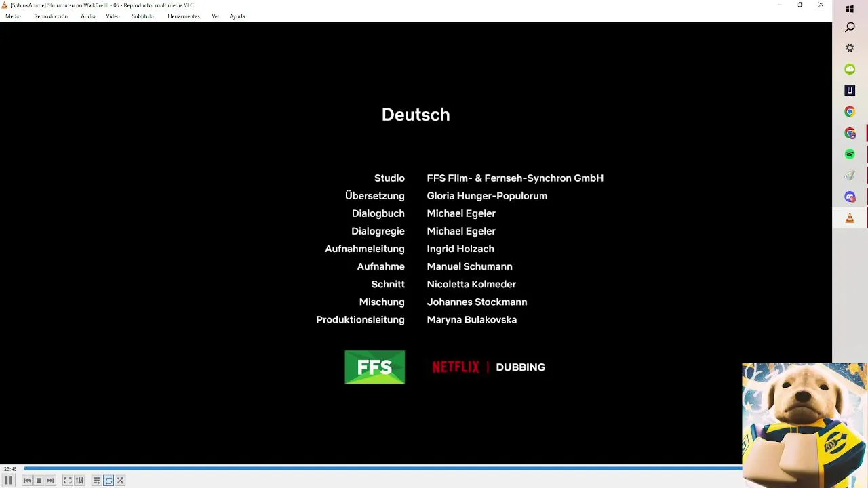Click the 'Übersetzung' label
Viewport: 868px width, 488px height.
(374, 196)
